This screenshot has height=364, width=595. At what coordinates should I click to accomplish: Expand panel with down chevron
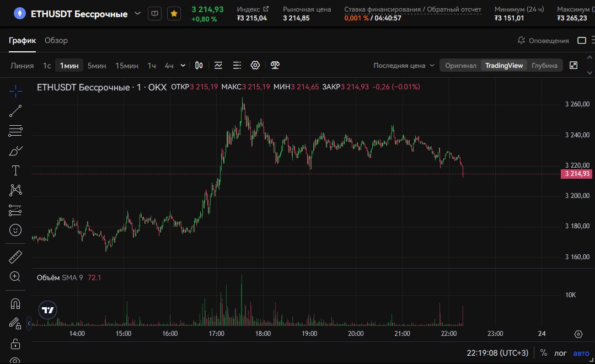pos(589,72)
